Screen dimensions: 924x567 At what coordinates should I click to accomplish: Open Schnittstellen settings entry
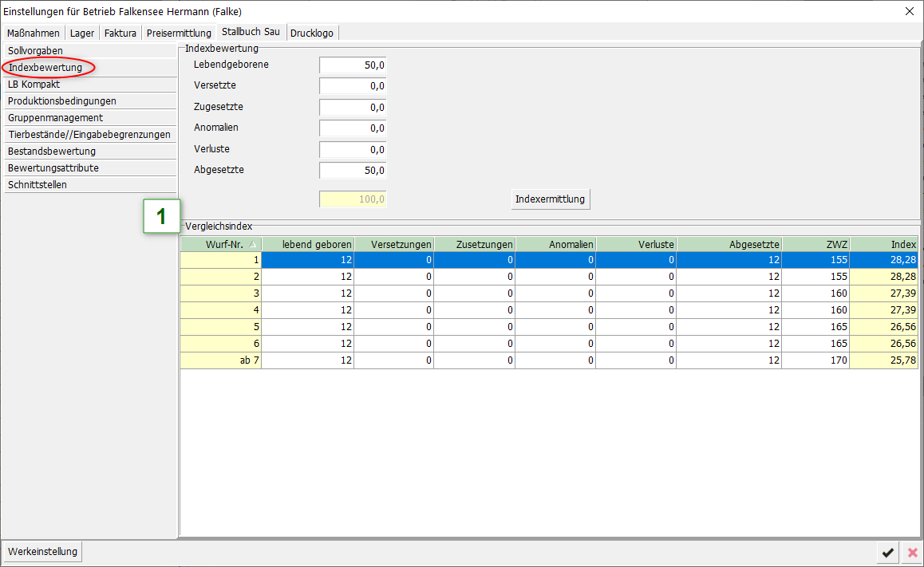[38, 185]
